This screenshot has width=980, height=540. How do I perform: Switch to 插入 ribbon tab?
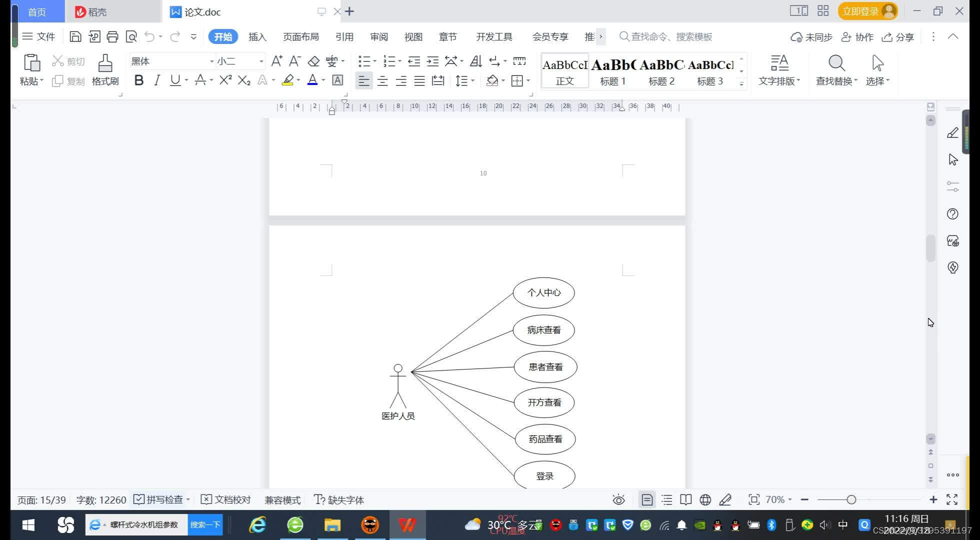[x=257, y=36]
